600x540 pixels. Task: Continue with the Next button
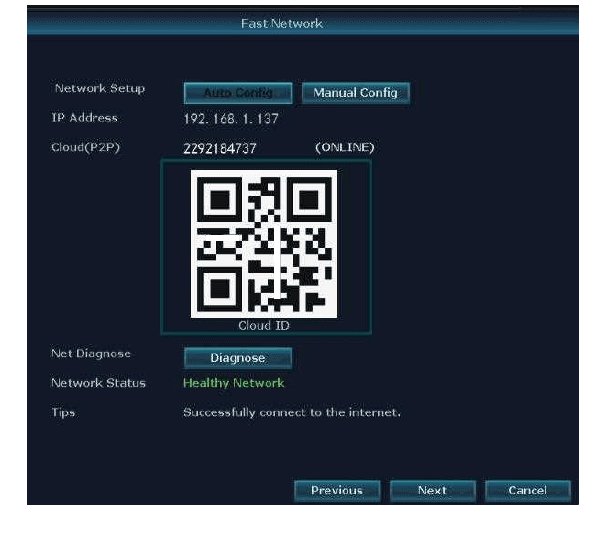(433, 491)
